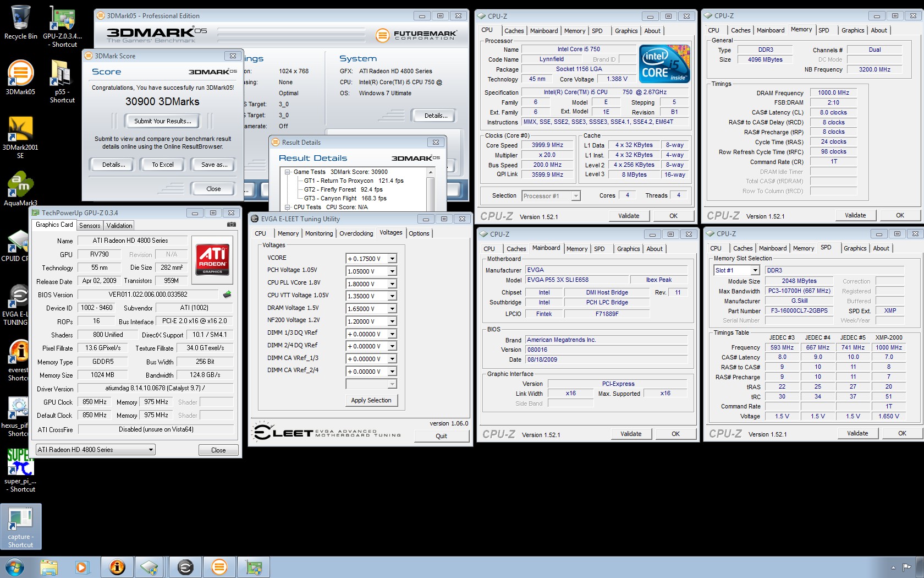Launch the 3DMark05 desktop icon
Viewport: 924px width, 578px height.
20,77
